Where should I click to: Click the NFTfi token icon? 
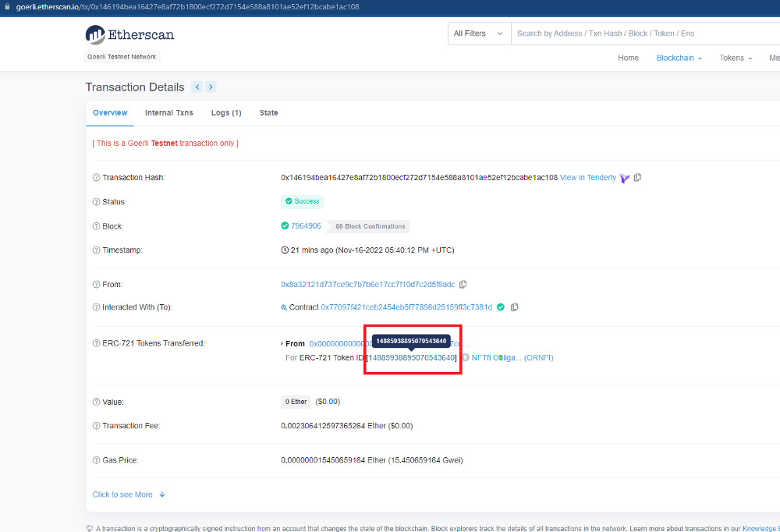(466, 357)
